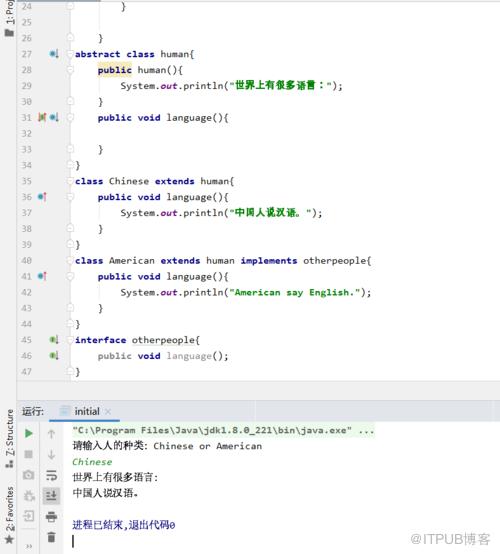Collapse American language() fold line 41
Image resolution: width=500 pixels, height=554 pixels.
pos(70,276)
